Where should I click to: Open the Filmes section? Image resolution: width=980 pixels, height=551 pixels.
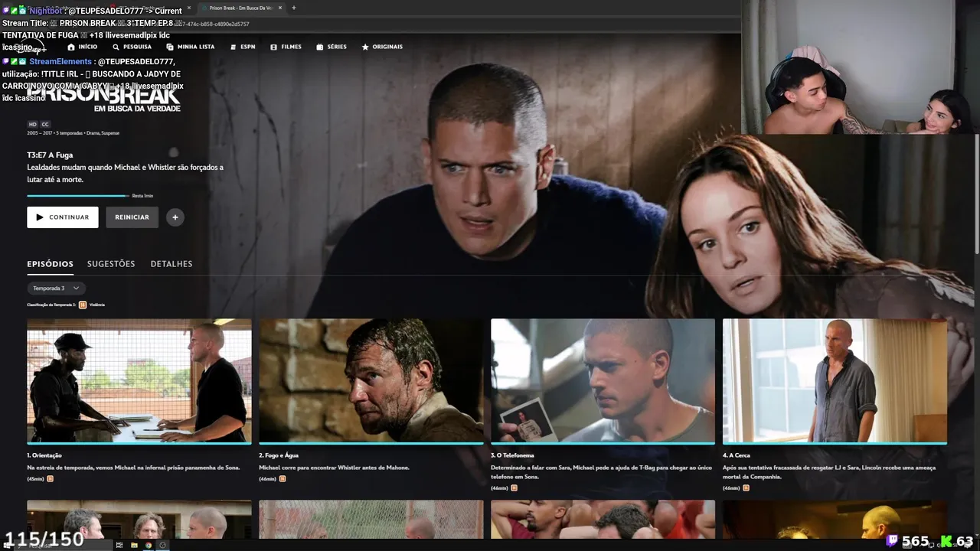tap(286, 47)
